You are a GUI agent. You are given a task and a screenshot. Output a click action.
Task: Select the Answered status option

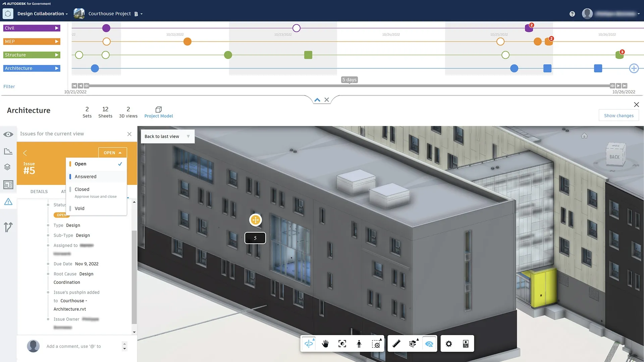(86, 177)
